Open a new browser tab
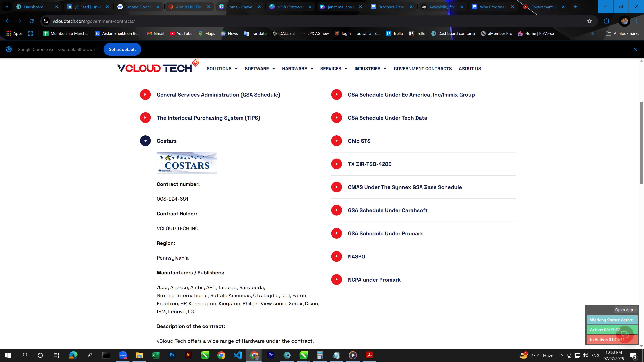The width and height of the screenshot is (644, 362). 575,7
